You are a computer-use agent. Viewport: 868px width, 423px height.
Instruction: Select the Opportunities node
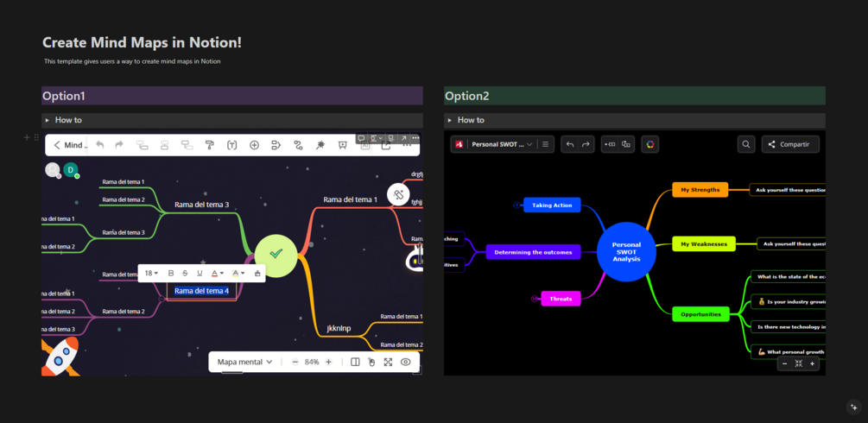(700, 314)
